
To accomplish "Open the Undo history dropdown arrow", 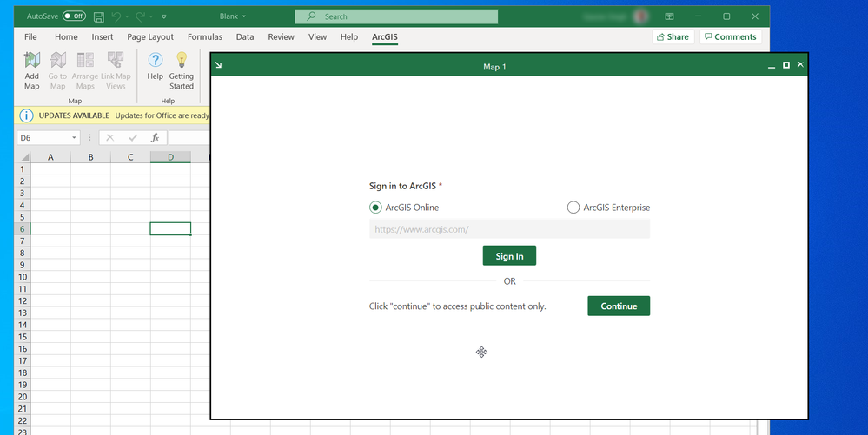I will click(x=128, y=16).
